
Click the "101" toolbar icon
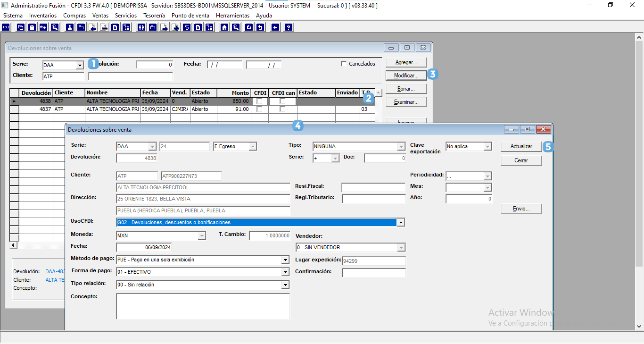tap(6, 27)
